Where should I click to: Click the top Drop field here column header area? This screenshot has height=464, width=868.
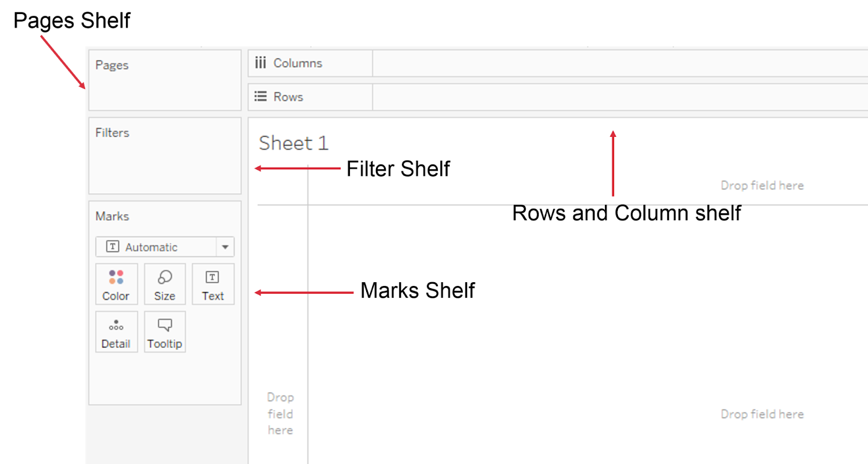pyautogui.click(x=762, y=186)
